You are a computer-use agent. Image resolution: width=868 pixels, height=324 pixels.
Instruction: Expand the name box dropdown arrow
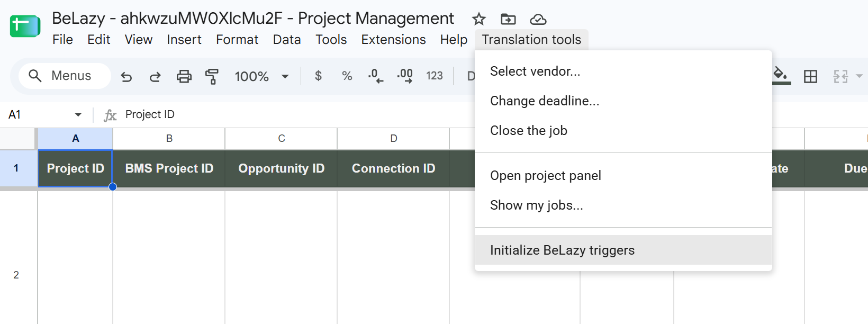pyautogui.click(x=78, y=114)
